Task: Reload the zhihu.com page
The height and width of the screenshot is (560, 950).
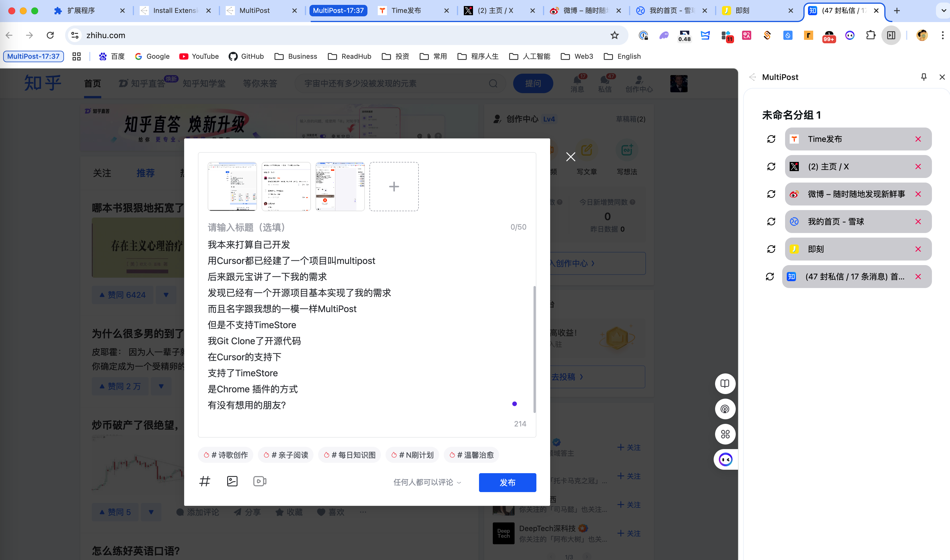Action: coord(50,35)
